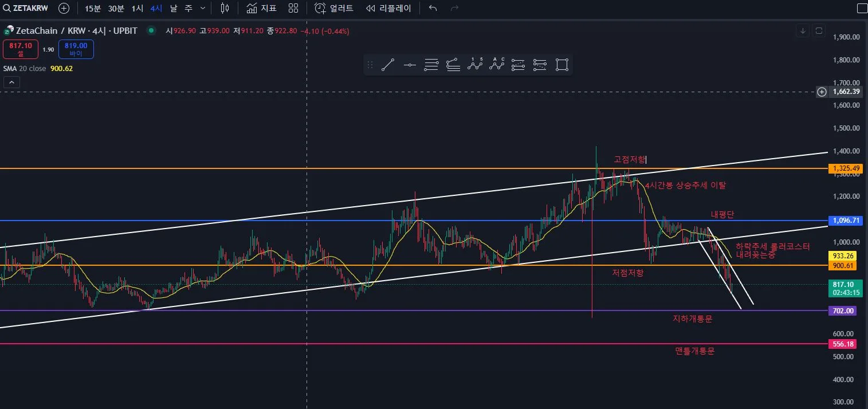This screenshot has width=868, height=409.
Task: Click the −4.10 (−0.44%) change value
Action: click(x=325, y=31)
